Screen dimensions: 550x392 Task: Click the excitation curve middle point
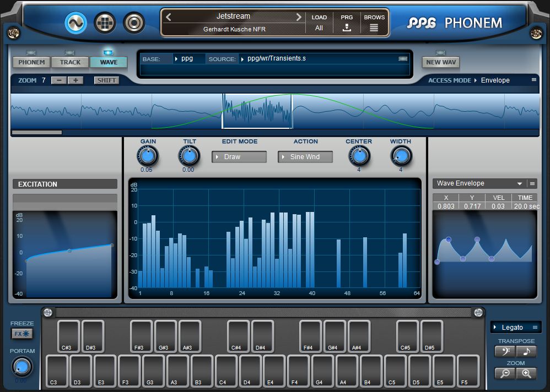tap(69, 251)
